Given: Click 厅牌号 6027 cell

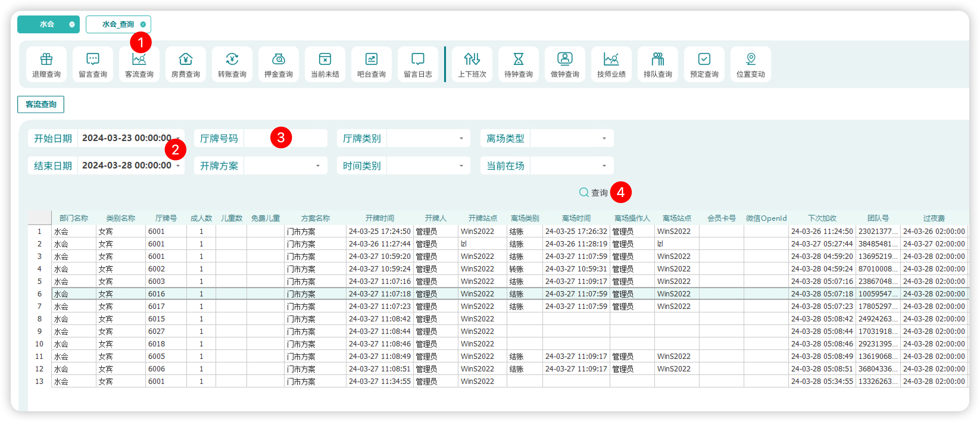Looking at the screenshot, I should pyautogui.click(x=166, y=331).
